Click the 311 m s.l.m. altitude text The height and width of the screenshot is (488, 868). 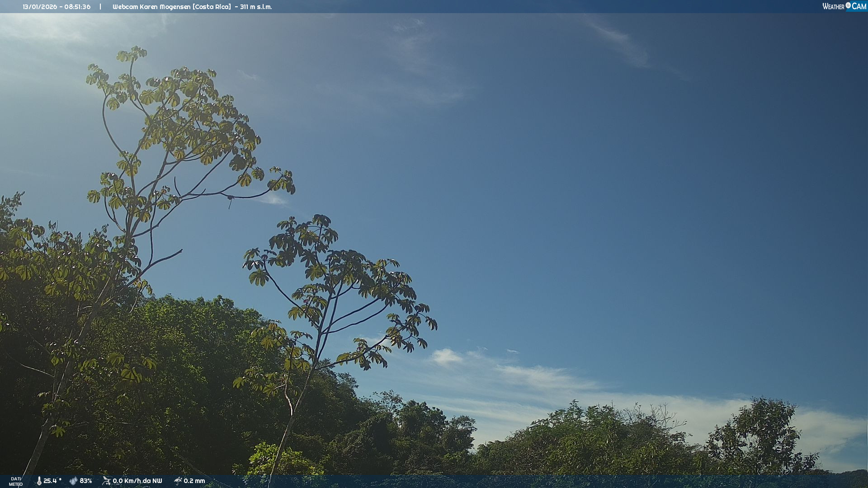(x=256, y=7)
